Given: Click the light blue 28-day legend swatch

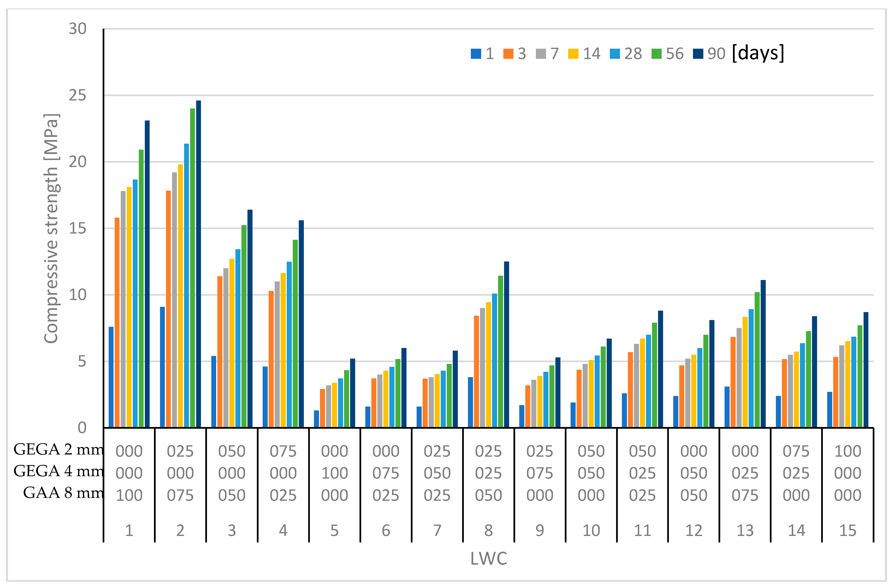Looking at the screenshot, I should click(614, 54).
